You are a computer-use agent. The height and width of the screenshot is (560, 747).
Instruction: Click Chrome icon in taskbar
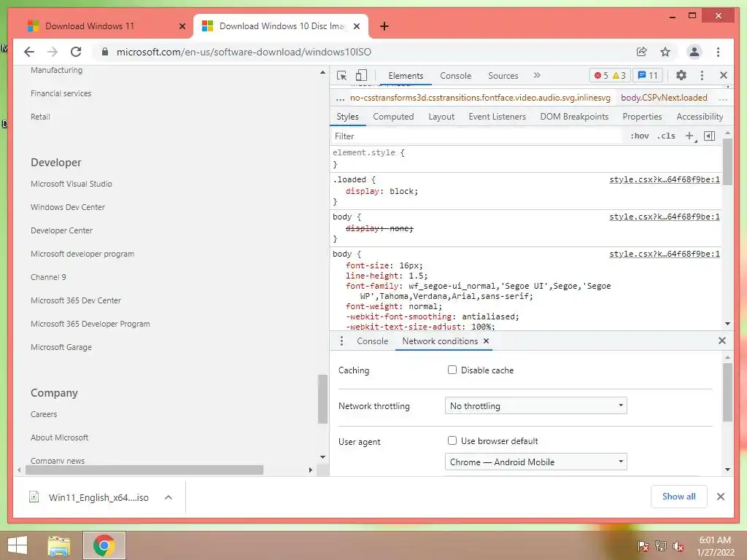click(x=104, y=545)
